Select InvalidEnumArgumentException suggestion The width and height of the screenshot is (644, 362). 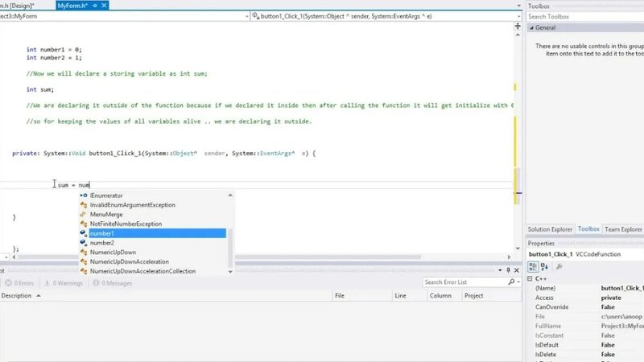click(132, 205)
